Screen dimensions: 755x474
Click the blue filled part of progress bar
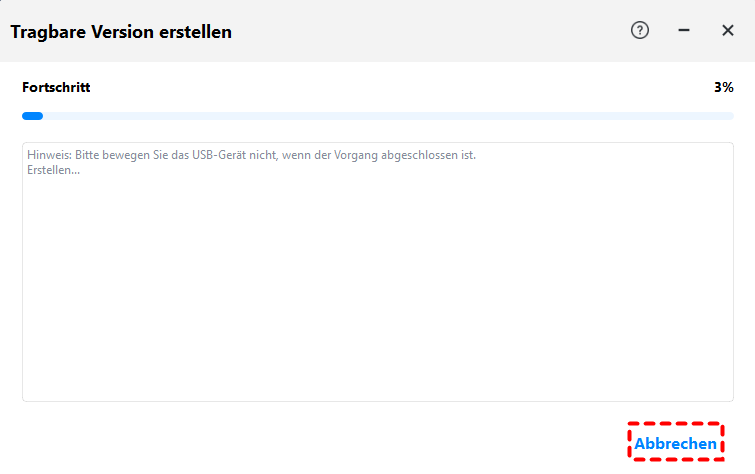(32, 116)
